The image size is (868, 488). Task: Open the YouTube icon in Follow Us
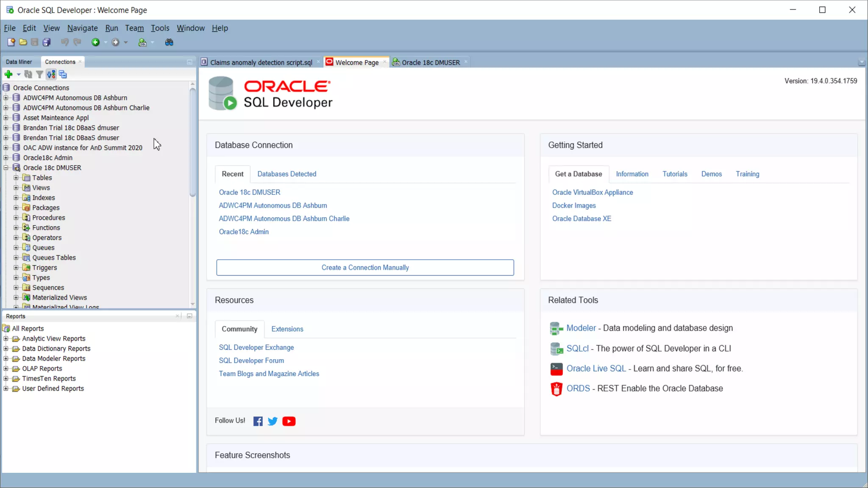[x=289, y=421]
